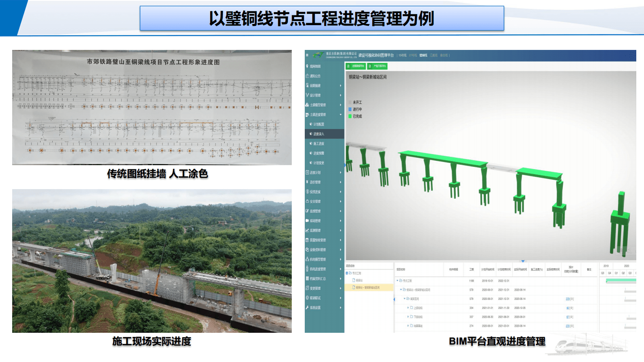Click the 传统图纸挂墙 drawing photo
The image size is (644, 362).
[x=152, y=108]
